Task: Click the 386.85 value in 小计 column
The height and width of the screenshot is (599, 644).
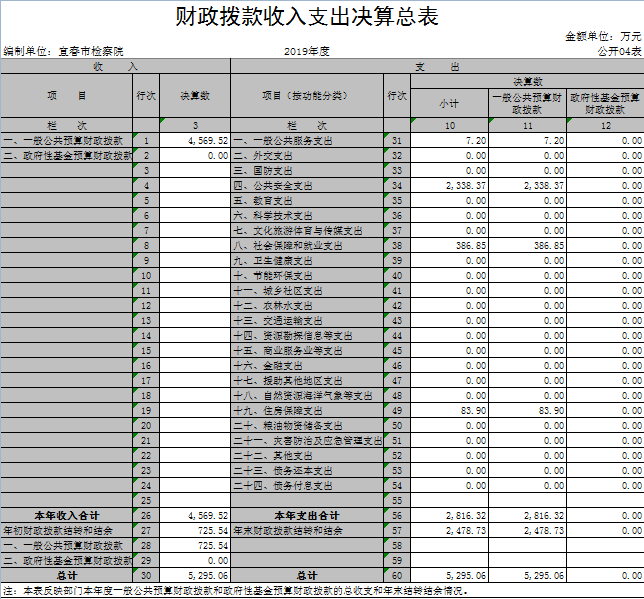Action: 449,245
